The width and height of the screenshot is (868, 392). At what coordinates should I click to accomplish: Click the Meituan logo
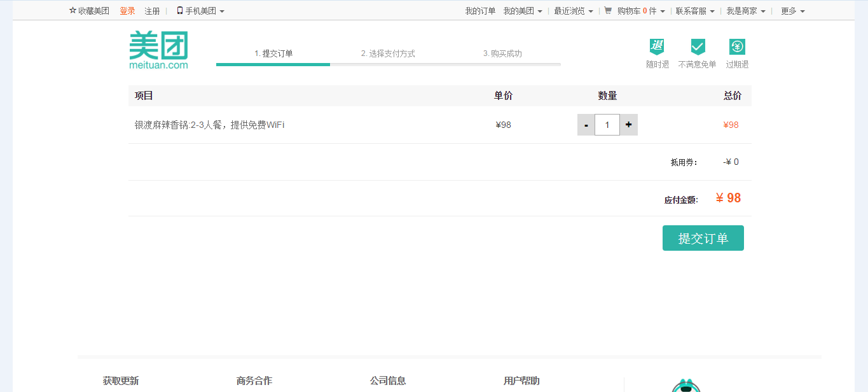[158, 50]
